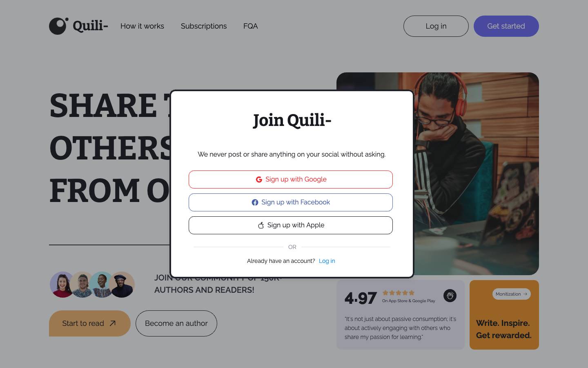588x368 pixels.
Task: Open the Subscriptions menu item
Action: (204, 26)
